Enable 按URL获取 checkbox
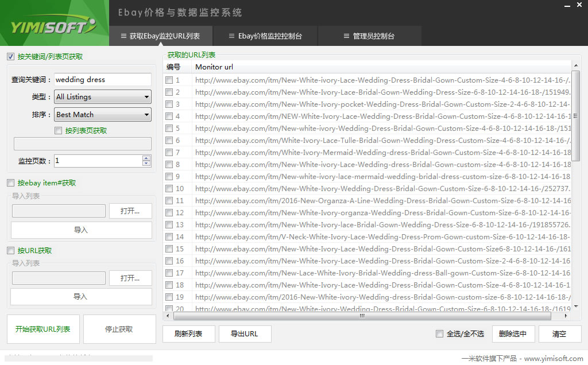Viewport: 588px width, 365px height. [10, 250]
